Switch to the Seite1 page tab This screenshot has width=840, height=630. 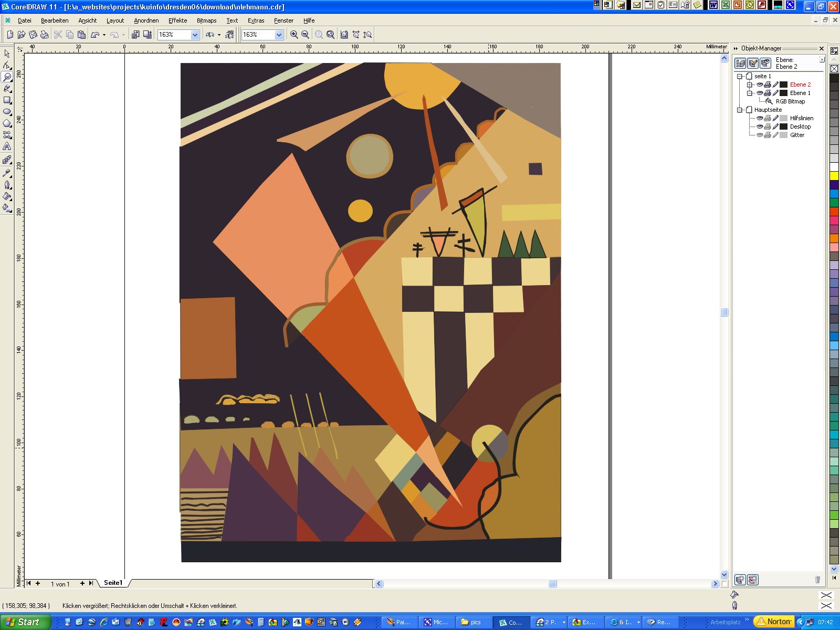pos(113,583)
